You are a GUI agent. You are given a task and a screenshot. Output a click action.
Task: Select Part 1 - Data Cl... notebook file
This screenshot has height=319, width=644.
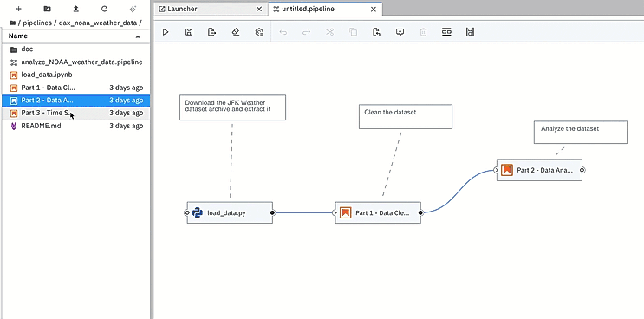click(x=76, y=88)
